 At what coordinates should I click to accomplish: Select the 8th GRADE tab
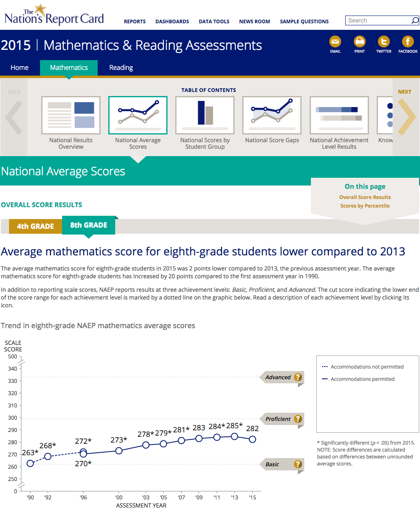89,225
